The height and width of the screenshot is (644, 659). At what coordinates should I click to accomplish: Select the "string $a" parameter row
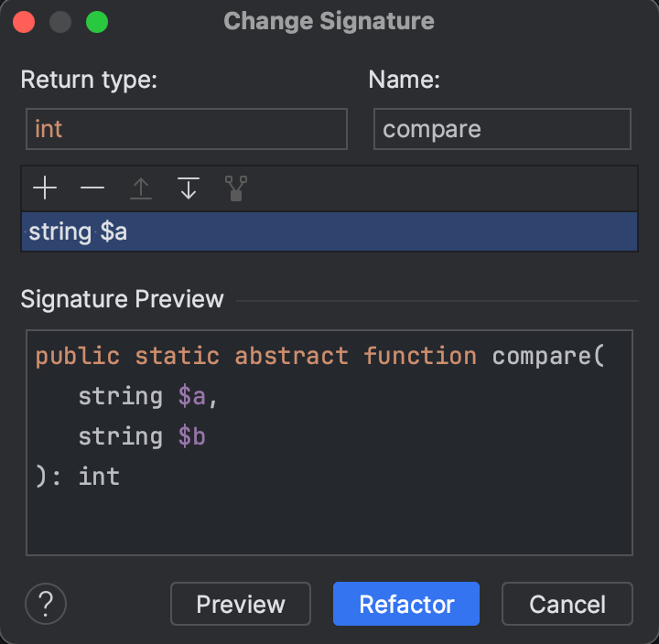(x=329, y=232)
